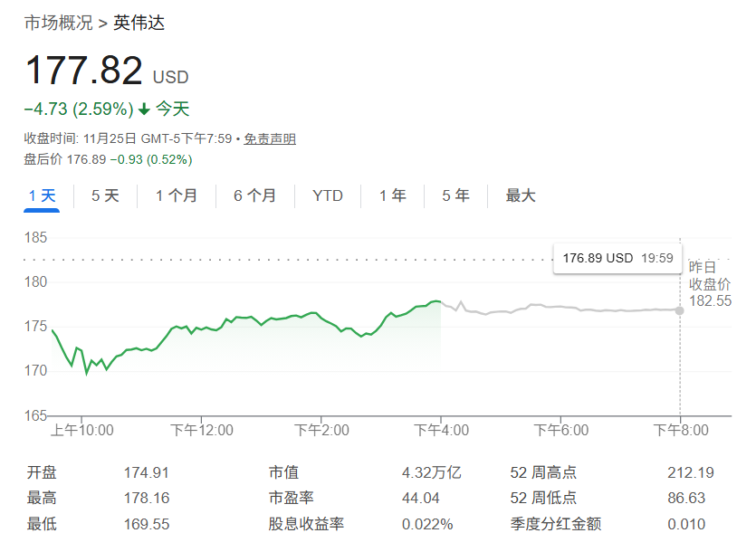The image size is (756, 552).
Task: Click the gray hover dot at the chart's end
Action: click(x=680, y=310)
